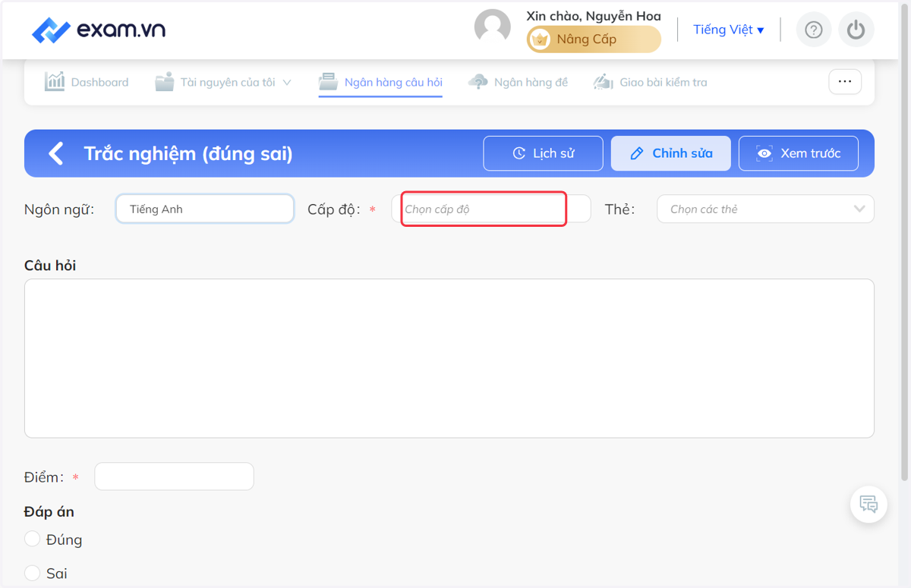Select the Đúng answer radio button
This screenshot has height=588, width=911.
(32, 539)
